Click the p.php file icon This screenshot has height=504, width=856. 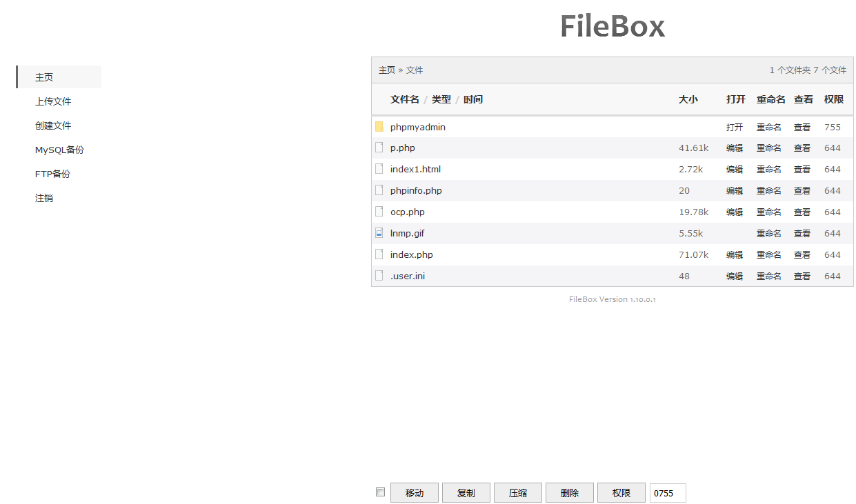pyautogui.click(x=379, y=148)
